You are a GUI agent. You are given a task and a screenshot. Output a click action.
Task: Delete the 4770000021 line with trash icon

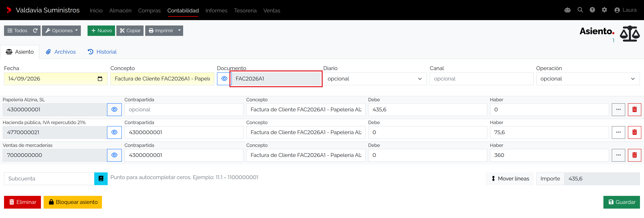(x=634, y=132)
